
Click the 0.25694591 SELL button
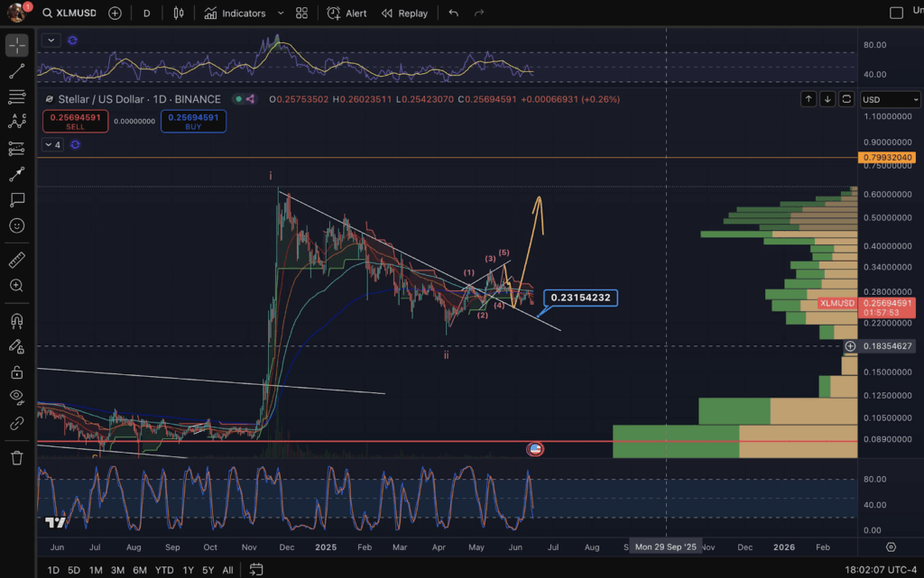76,121
